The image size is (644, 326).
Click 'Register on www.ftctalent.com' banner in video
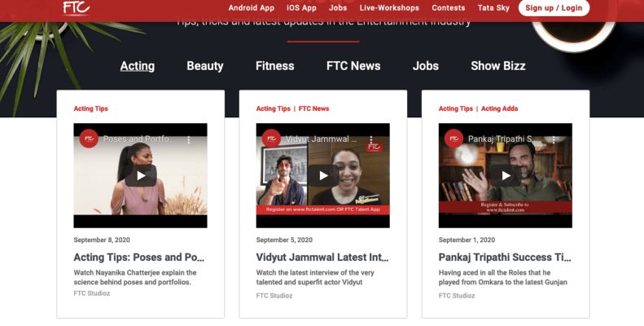[x=323, y=209]
